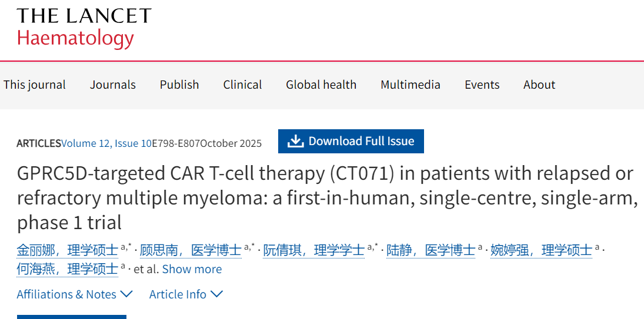Open the Publish menu
644x319 pixels.
point(179,85)
